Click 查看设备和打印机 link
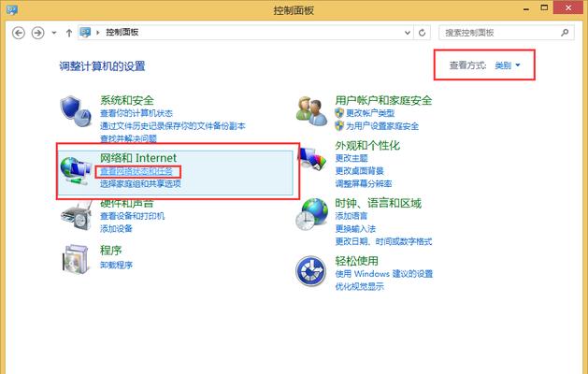588x374 pixels. pos(132,216)
